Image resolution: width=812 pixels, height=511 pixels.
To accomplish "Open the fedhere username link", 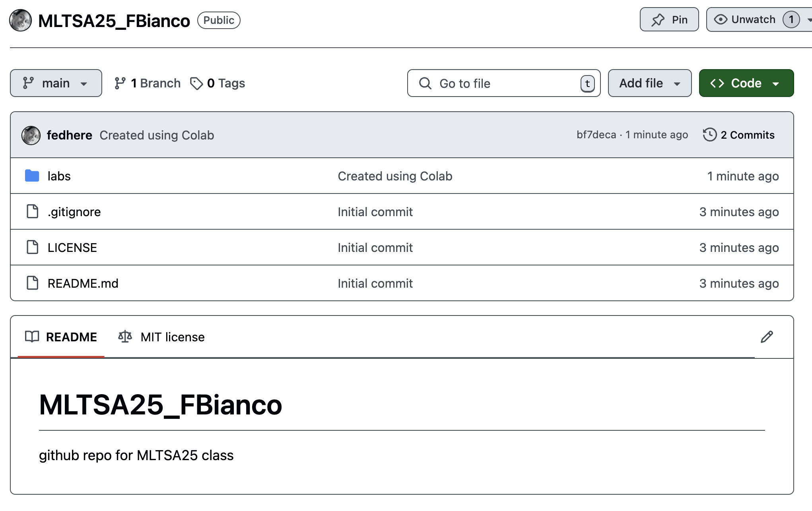I will click(70, 135).
